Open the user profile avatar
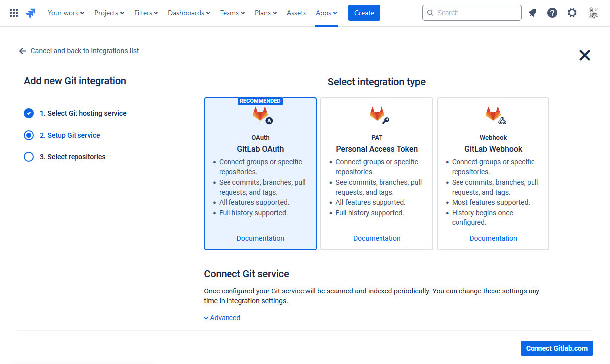Screen dimensions: 610x364 (x=593, y=13)
